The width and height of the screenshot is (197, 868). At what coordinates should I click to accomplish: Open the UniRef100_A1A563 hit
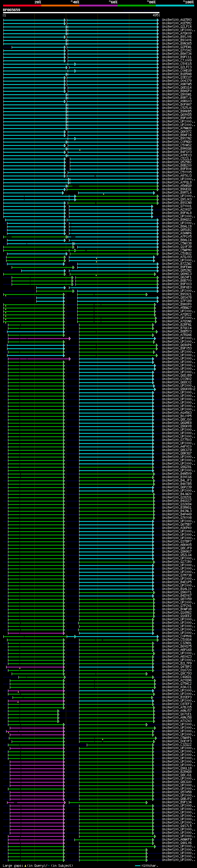pos(177,413)
